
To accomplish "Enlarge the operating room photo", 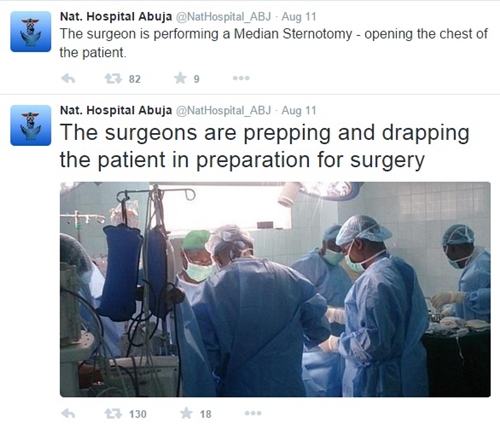I will click(275, 289).
